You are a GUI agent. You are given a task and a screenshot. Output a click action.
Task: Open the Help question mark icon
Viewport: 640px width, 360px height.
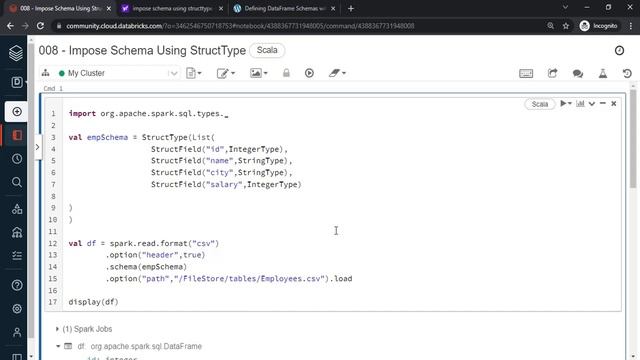tap(17, 285)
